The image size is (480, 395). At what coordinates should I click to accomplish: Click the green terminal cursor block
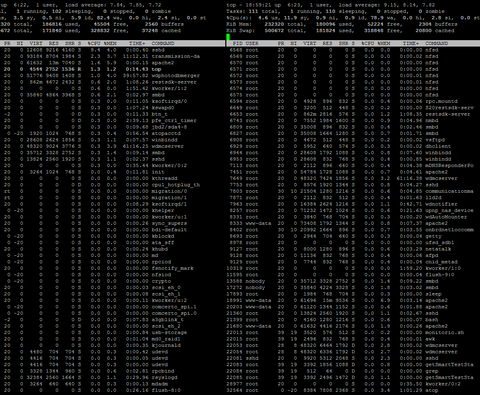228,37
